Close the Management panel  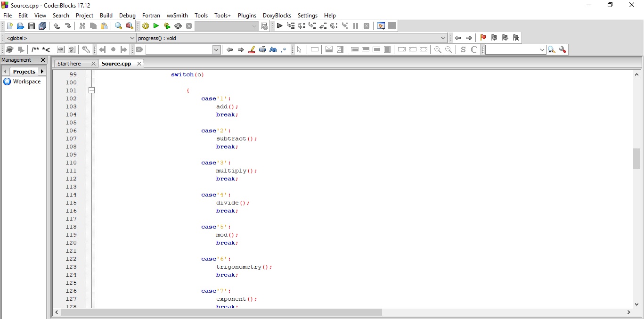point(43,60)
